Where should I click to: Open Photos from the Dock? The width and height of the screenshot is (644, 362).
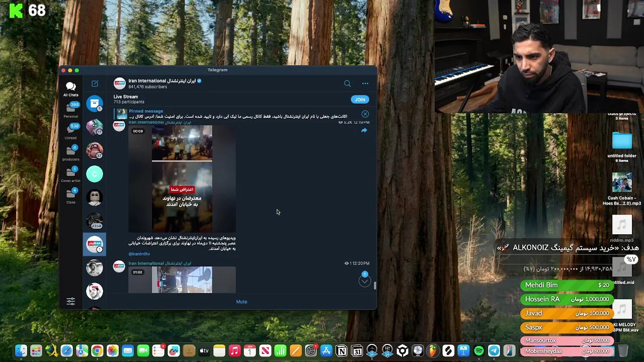pyautogui.click(x=113, y=351)
